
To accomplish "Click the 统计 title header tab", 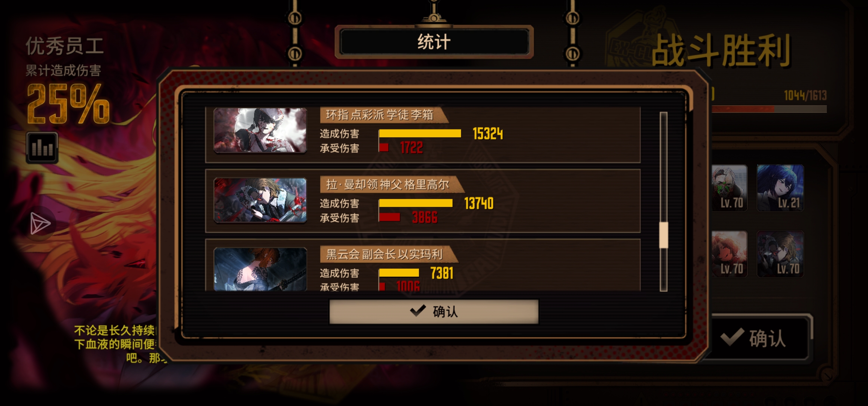I will point(434,42).
